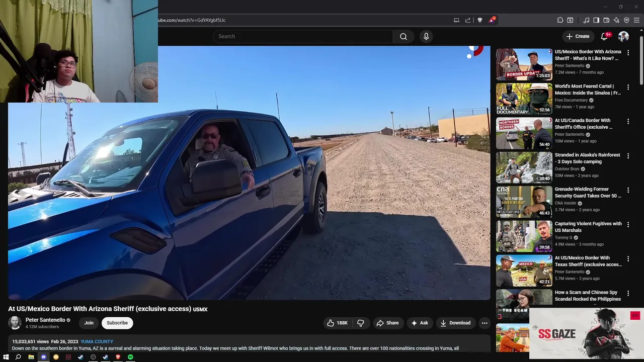Image resolution: width=644 pixels, height=362 pixels.
Task: Open Brave VPN shield icon
Action: pyautogui.click(x=626, y=20)
